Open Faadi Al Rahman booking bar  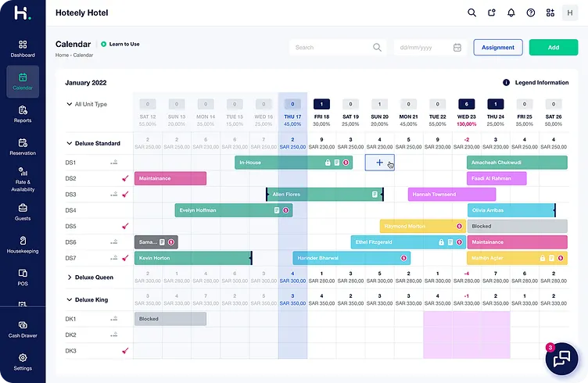tap(497, 178)
